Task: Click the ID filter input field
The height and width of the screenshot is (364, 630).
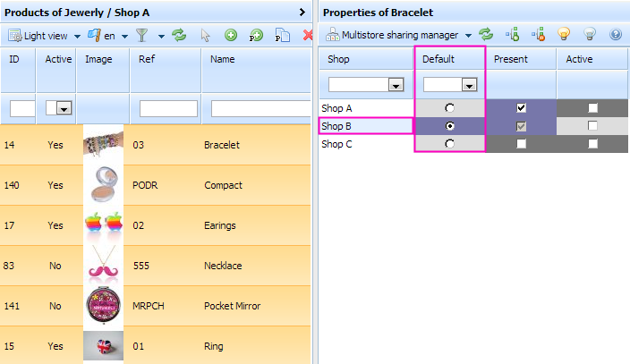Action: (22, 108)
